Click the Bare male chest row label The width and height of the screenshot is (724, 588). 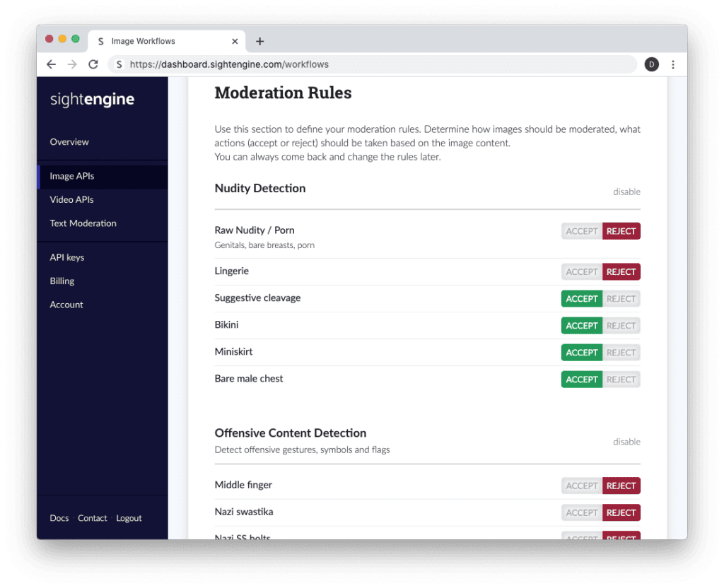point(249,379)
